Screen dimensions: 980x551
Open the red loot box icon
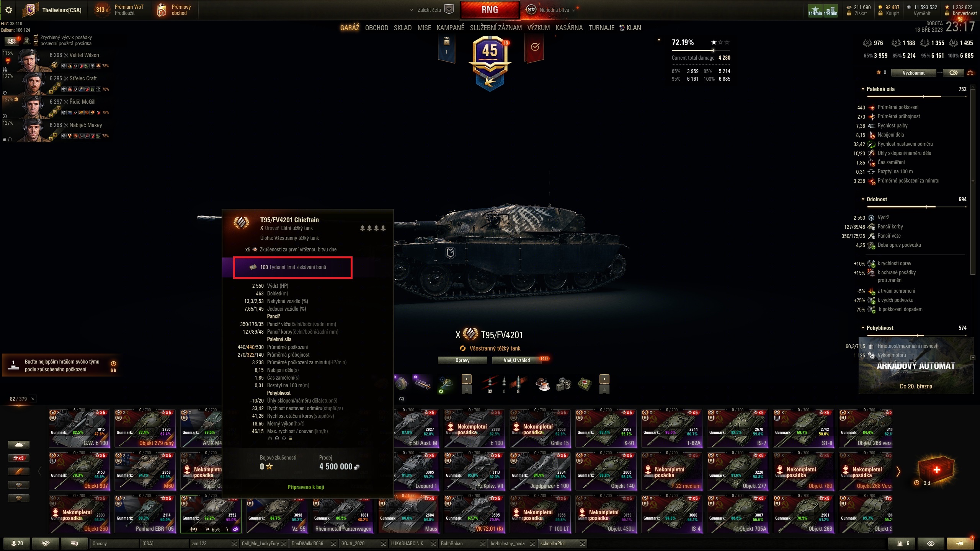tap(936, 469)
